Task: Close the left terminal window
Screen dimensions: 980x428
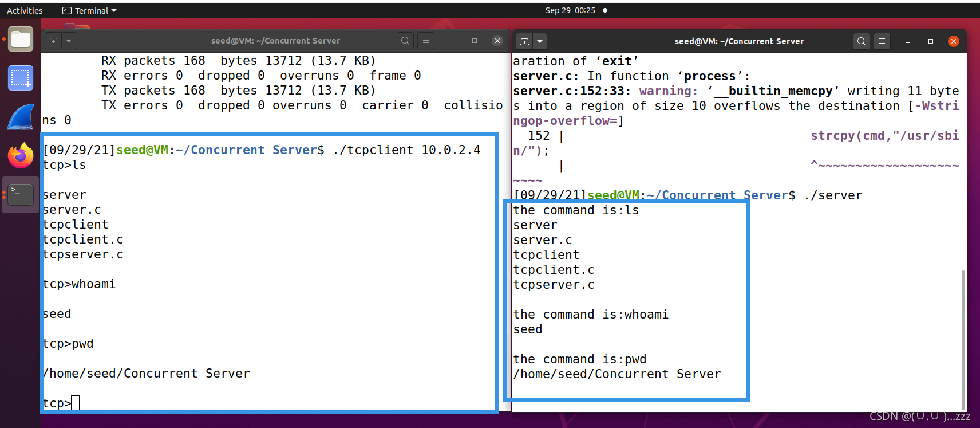Action: click(x=497, y=41)
